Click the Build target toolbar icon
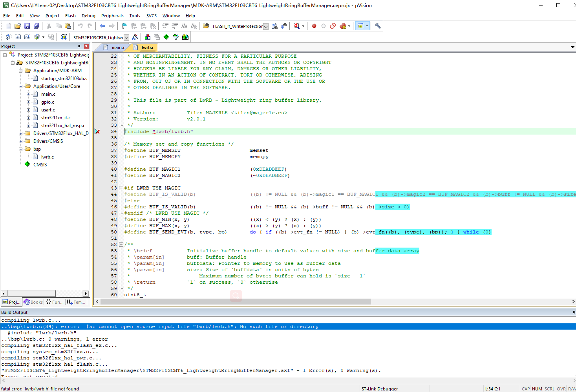Image resolution: width=576 pixels, height=392 pixels. (x=18, y=37)
